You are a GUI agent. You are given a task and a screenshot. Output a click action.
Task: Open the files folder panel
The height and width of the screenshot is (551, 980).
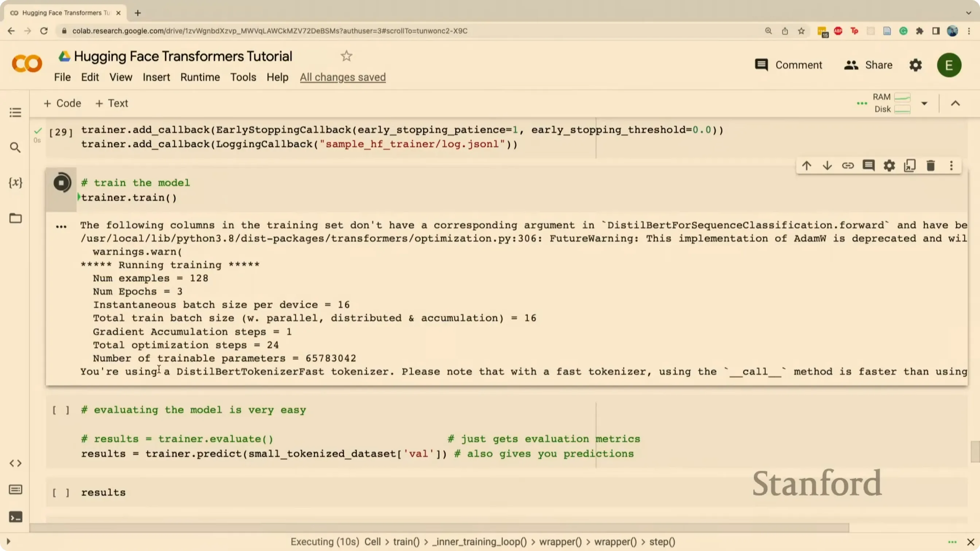pos(15,218)
